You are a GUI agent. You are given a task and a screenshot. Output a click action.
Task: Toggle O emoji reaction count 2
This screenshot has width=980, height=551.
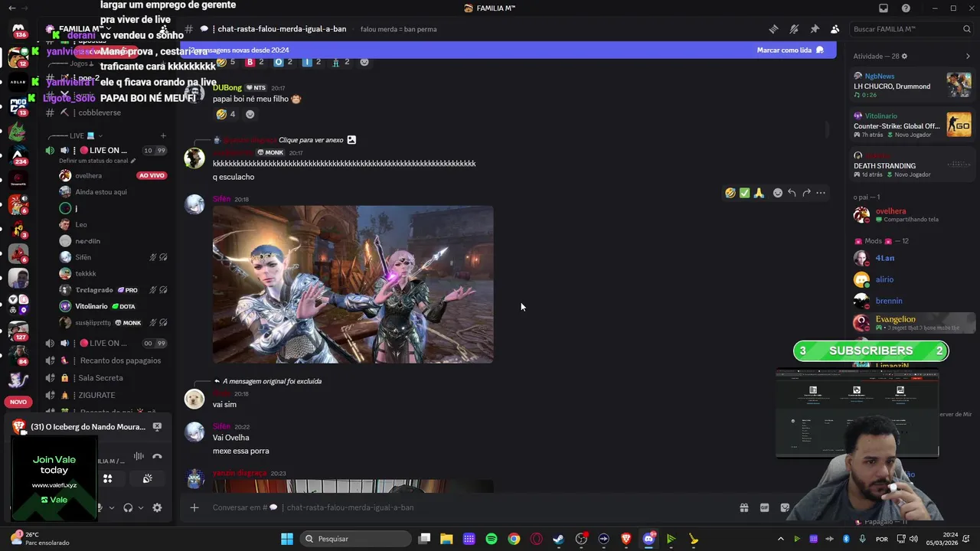(284, 62)
